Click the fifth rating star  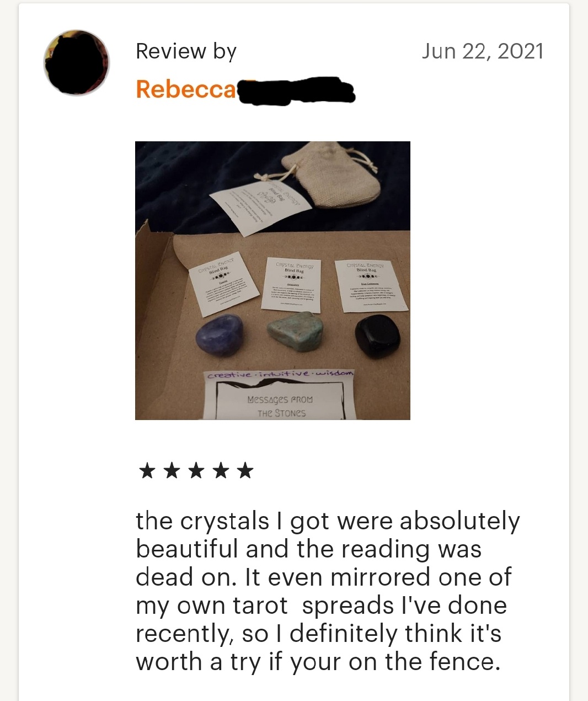[245, 471]
